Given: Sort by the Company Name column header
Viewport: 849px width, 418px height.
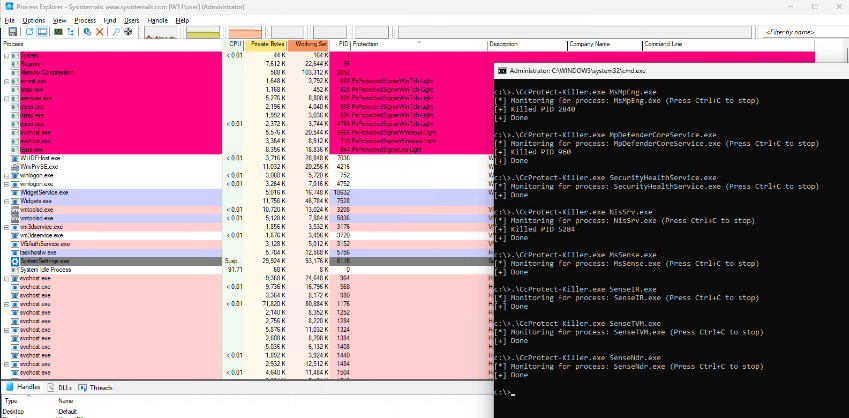Looking at the screenshot, I should click(605, 44).
